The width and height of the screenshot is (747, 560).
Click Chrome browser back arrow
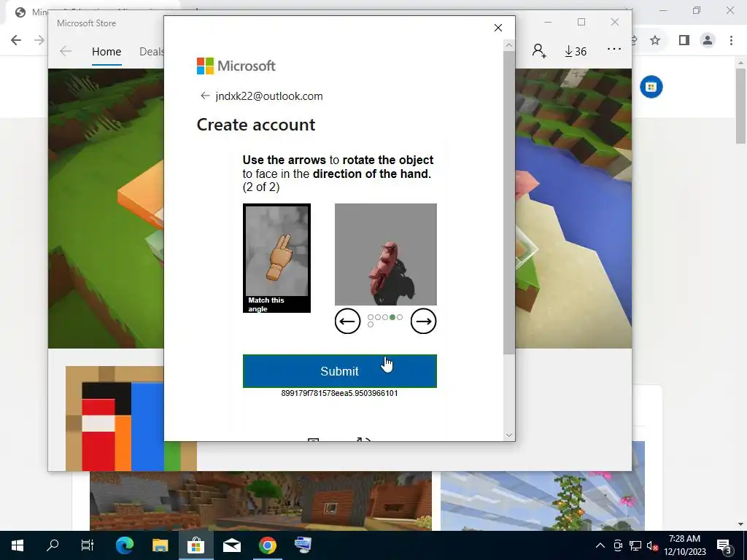[16, 40]
